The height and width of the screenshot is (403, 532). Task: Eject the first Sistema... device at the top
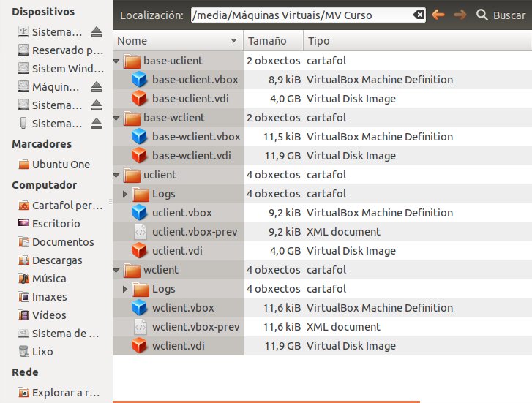pos(97,32)
